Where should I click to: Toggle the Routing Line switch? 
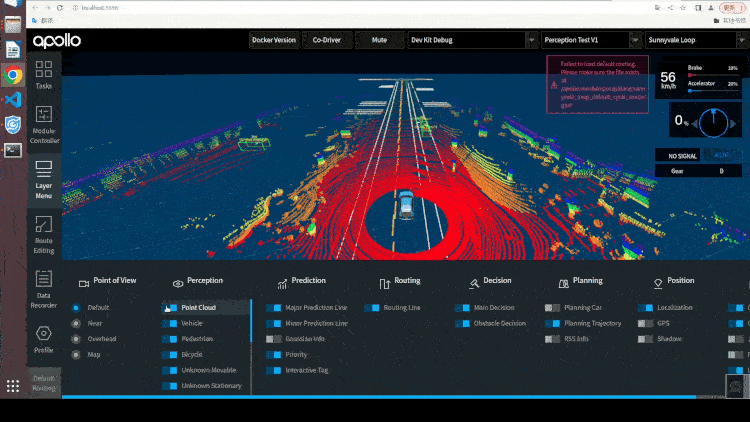tap(372, 308)
